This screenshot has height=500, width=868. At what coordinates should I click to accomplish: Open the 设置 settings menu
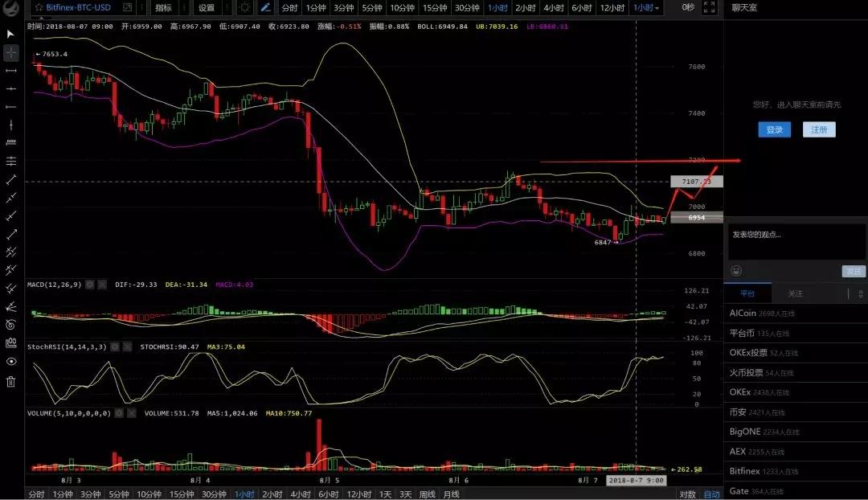point(207,8)
